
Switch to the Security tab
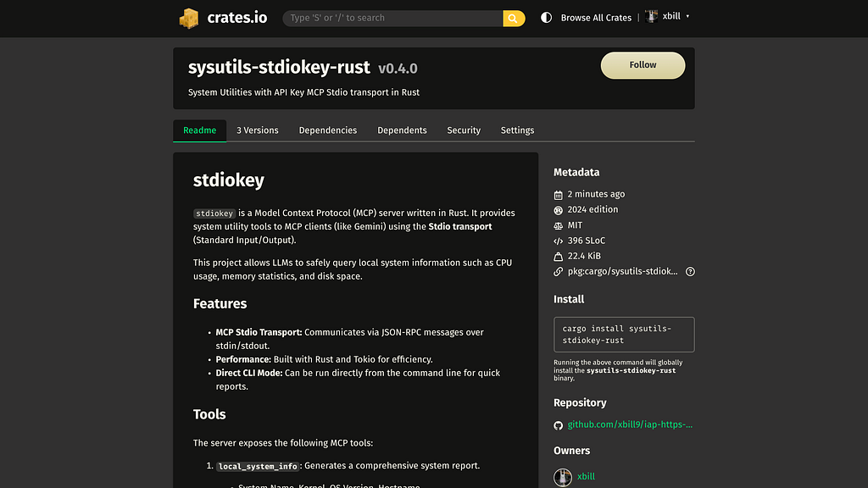pyautogui.click(x=464, y=130)
